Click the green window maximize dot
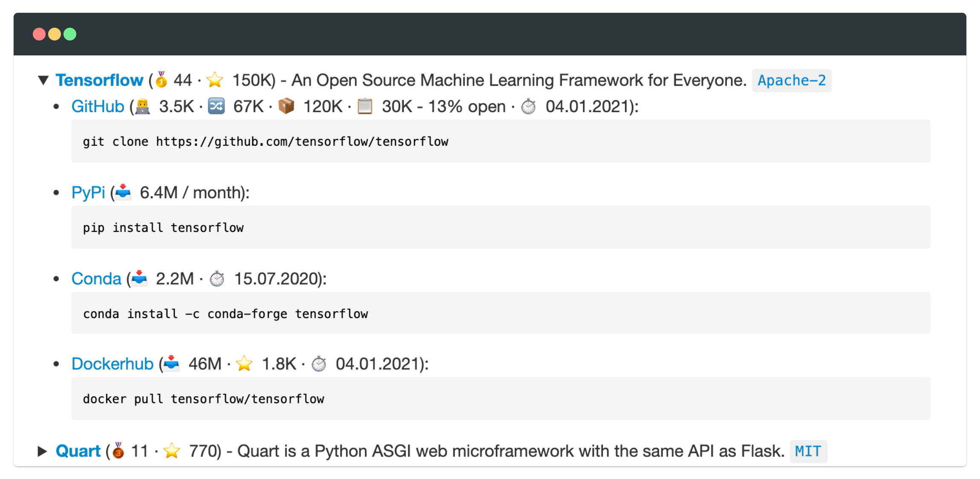 [x=70, y=34]
